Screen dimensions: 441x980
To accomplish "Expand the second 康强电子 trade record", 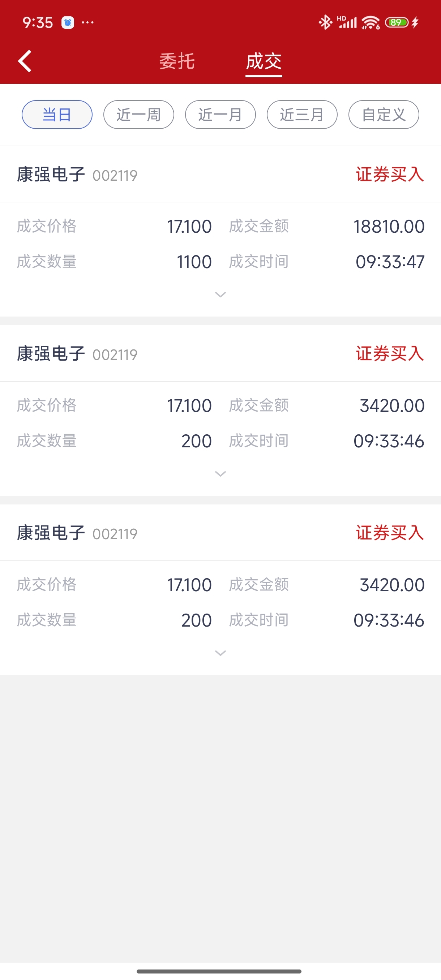I will point(221,474).
